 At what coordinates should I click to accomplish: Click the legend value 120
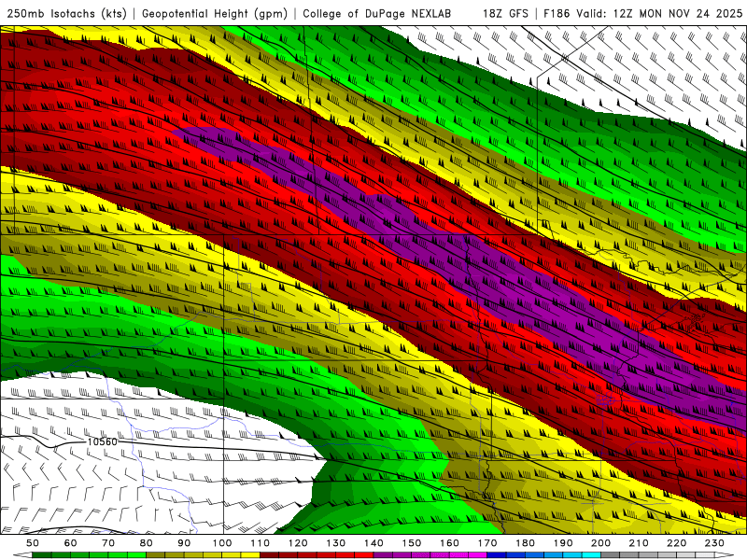click(x=298, y=543)
